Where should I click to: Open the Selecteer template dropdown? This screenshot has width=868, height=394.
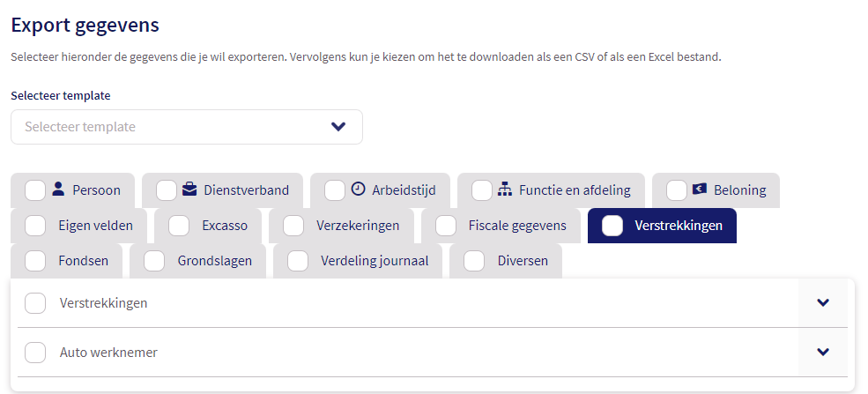click(187, 127)
